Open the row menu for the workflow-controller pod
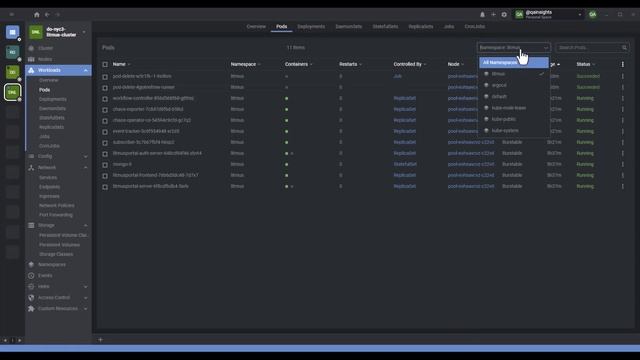The height and width of the screenshot is (360, 640). click(x=622, y=98)
